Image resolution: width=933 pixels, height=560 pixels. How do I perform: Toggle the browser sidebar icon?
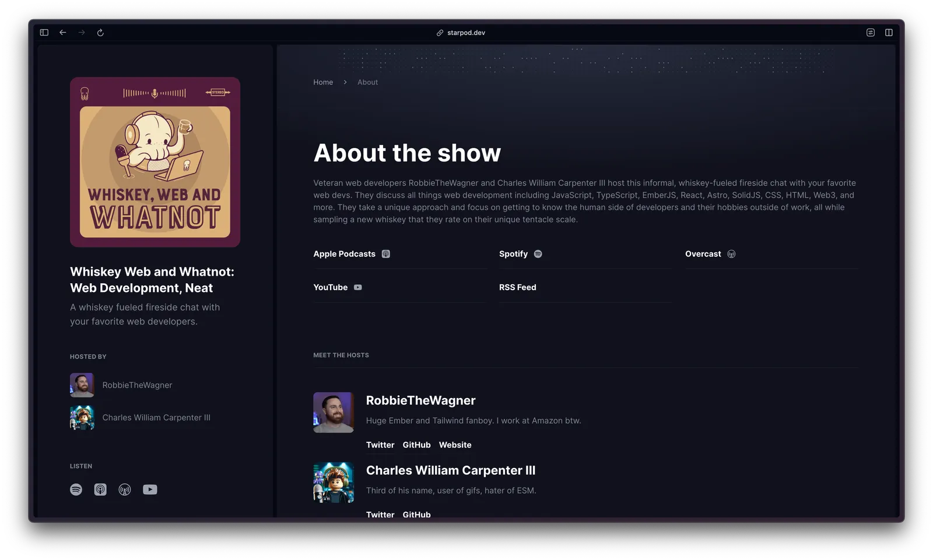coord(44,33)
